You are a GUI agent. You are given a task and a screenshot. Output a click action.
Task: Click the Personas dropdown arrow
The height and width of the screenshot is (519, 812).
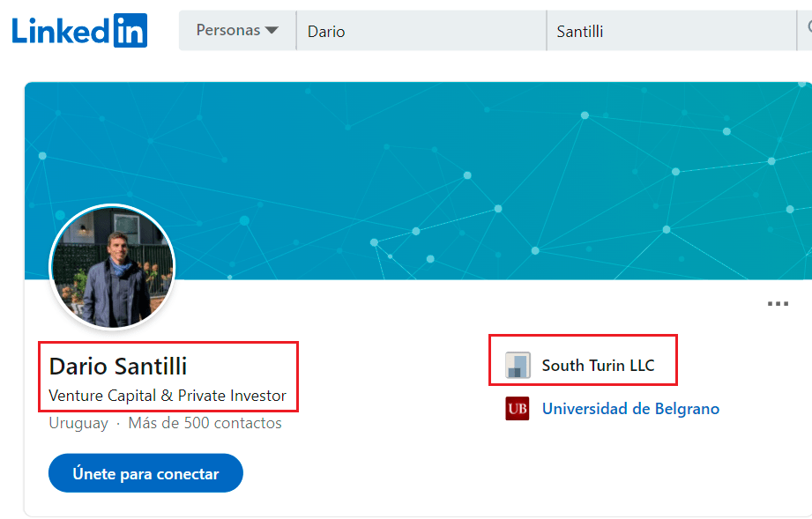272,31
